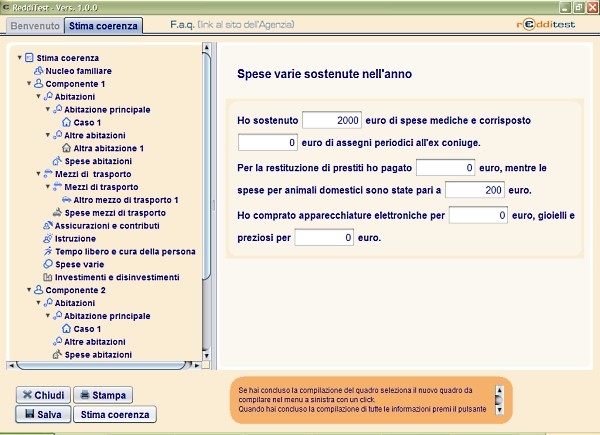Select the Stima coerenza tab

(x=103, y=26)
